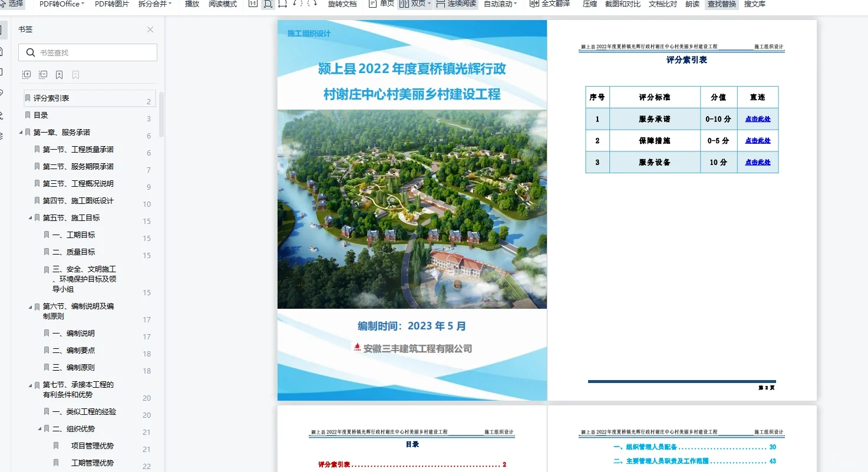The image size is (868, 472).
Task: Open 查找替换 find and replace
Action: [x=721, y=5]
